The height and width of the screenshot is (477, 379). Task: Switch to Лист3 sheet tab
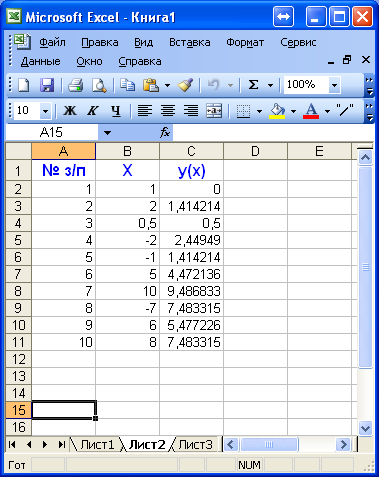coord(195,445)
